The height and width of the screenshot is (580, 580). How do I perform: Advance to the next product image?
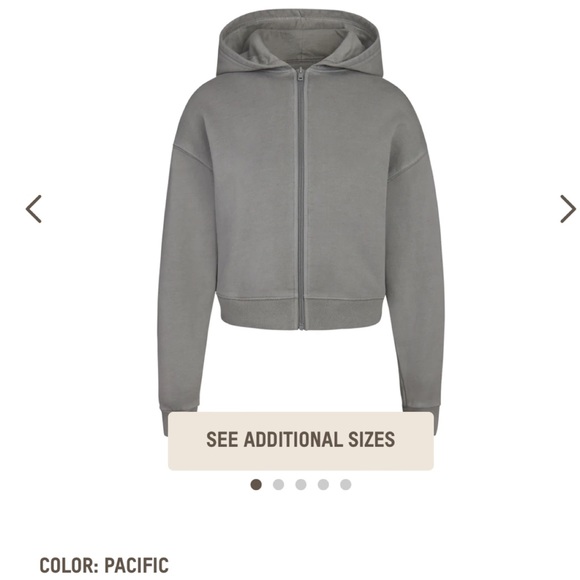pos(568,209)
